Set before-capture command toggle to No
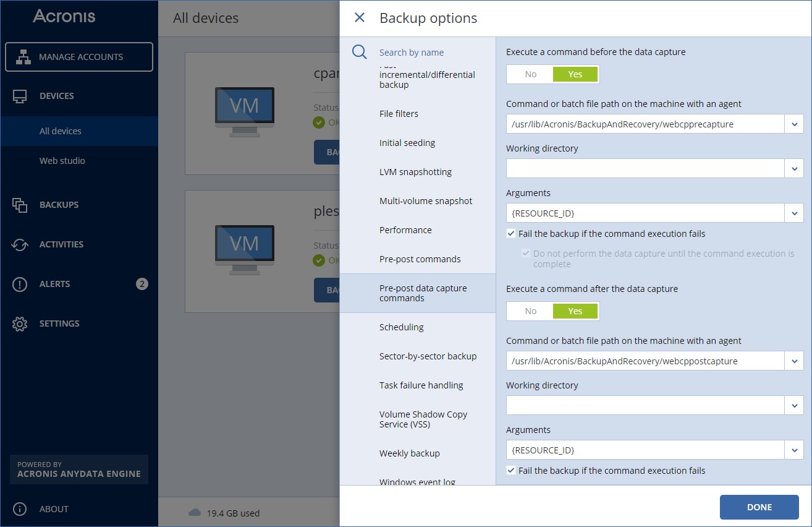The width and height of the screenshot is (812, 527). point(530,74)
